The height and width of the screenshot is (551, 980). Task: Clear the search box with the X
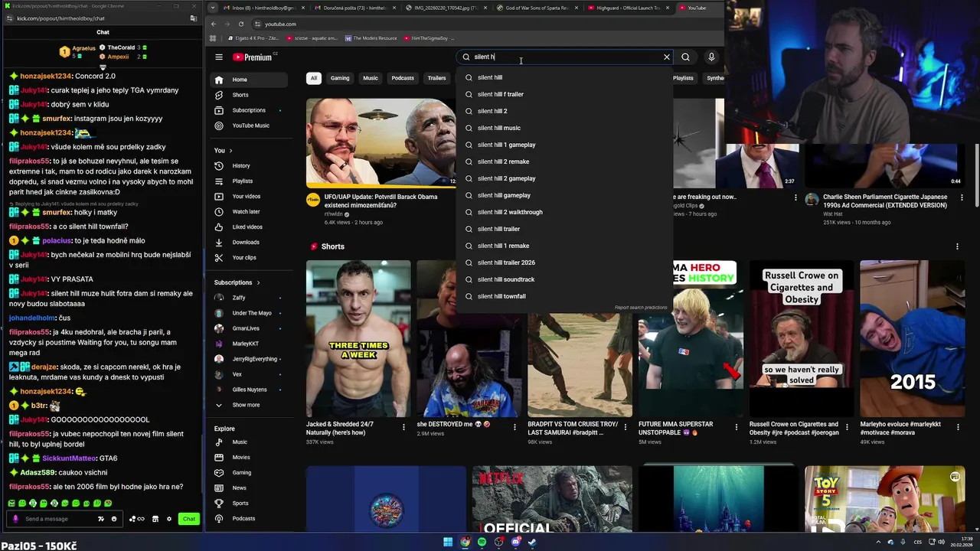point(666,57)
